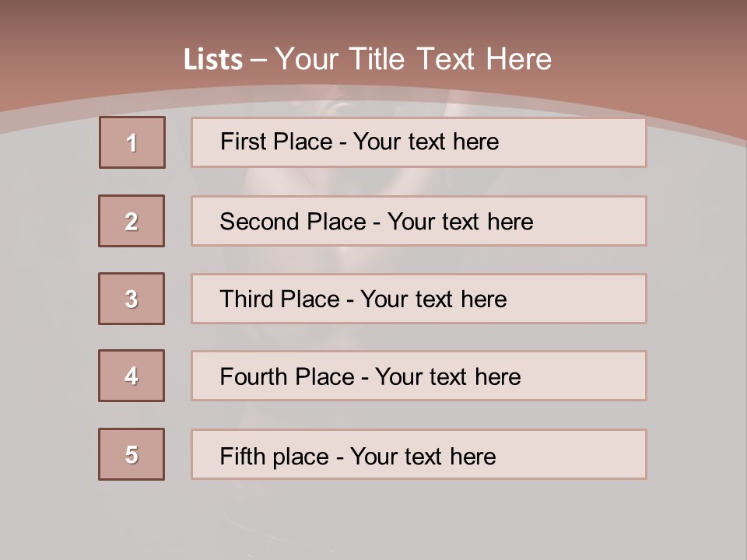Select the number 5 box
The width and height of the screenshot is (747, 560).
[x=132, y=454]
